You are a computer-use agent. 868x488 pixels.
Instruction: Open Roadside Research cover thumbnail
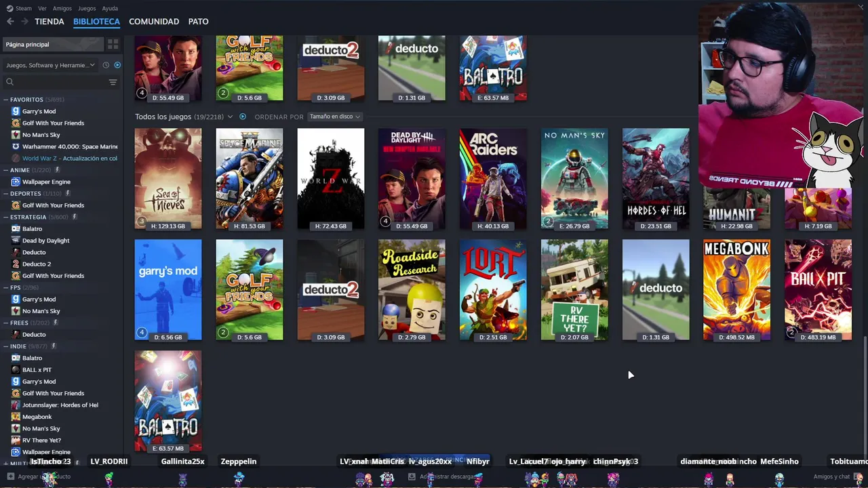(412, 289)
